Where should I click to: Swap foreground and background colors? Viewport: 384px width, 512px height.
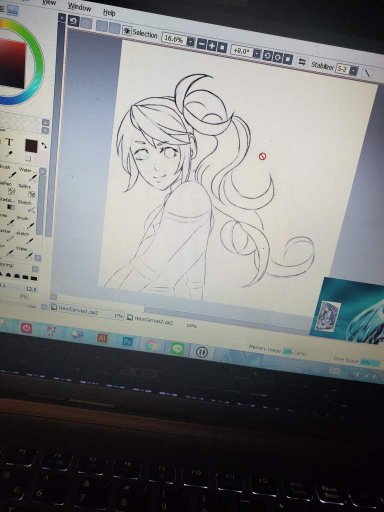(x=44, y=146)
